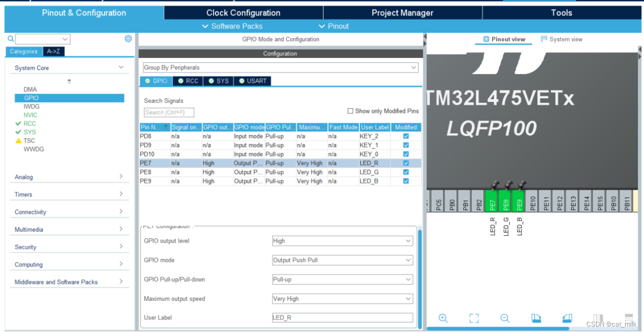The width and height of the screenshot is (644, 332).
Task: Click the PE15 pin on the chip
Action: coord(599,202)
